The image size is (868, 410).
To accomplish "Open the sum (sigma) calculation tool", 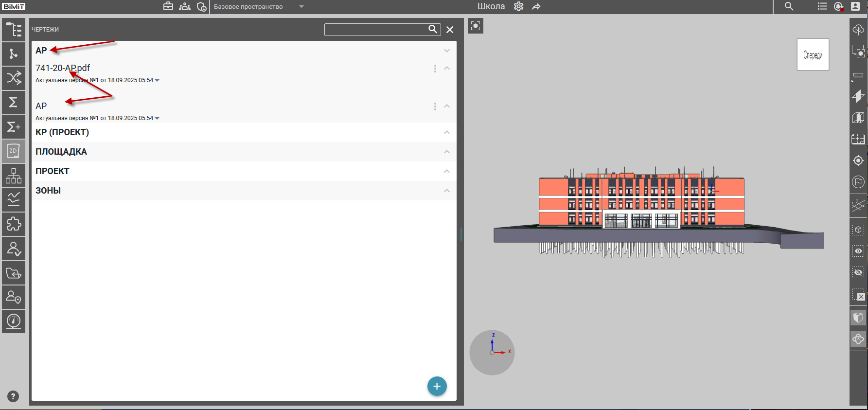I will [x=14, y=103].
